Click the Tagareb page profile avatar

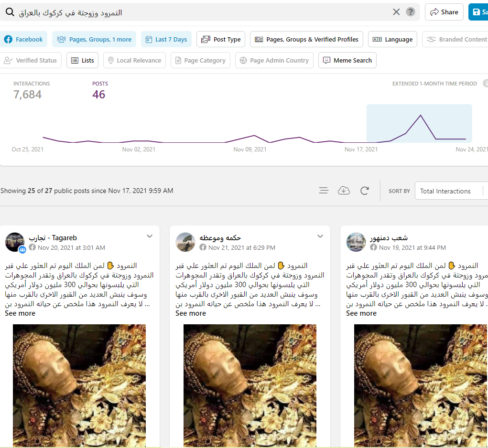(15, 242)
